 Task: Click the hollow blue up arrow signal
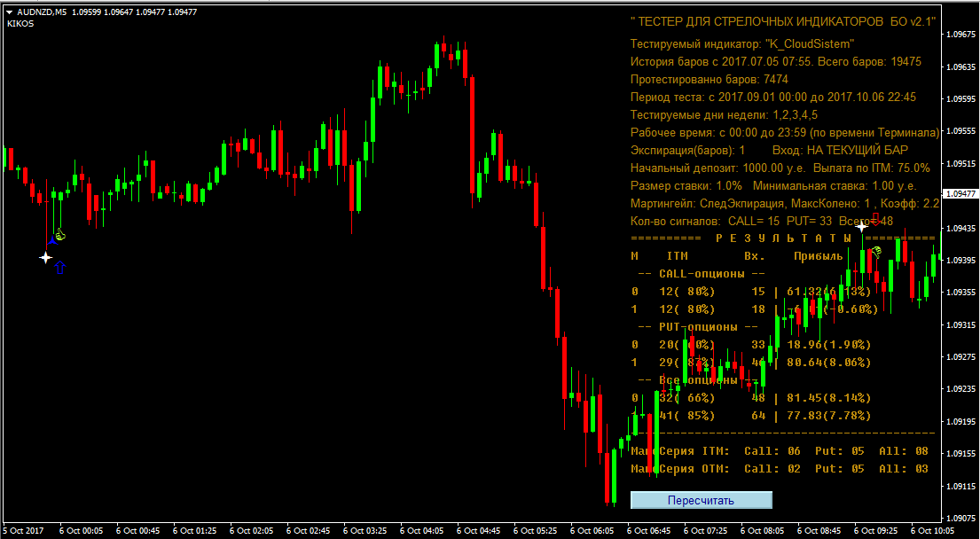(60, 267)
